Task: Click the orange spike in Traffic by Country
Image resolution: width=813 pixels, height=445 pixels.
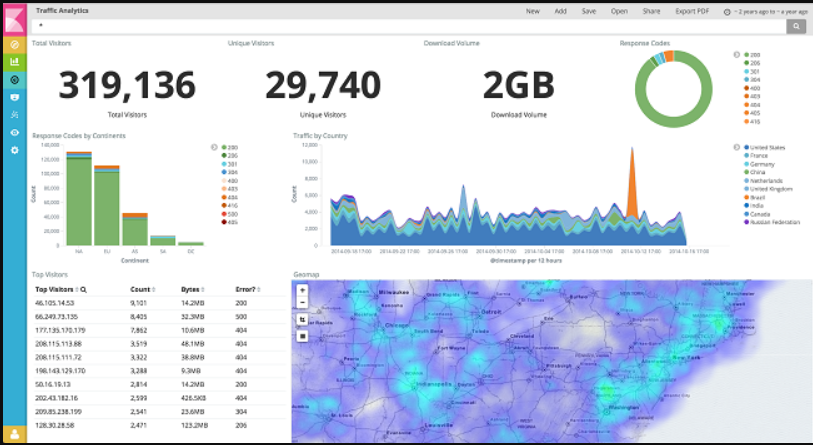Action: [632, 184]
